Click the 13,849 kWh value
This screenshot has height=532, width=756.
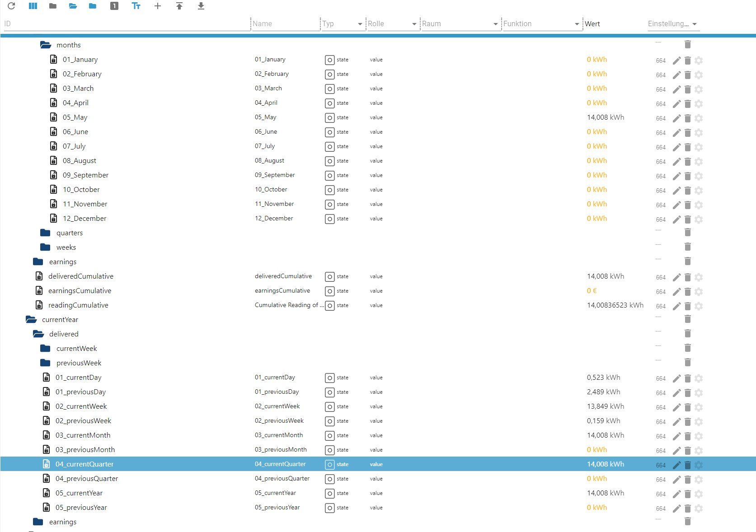606,406
